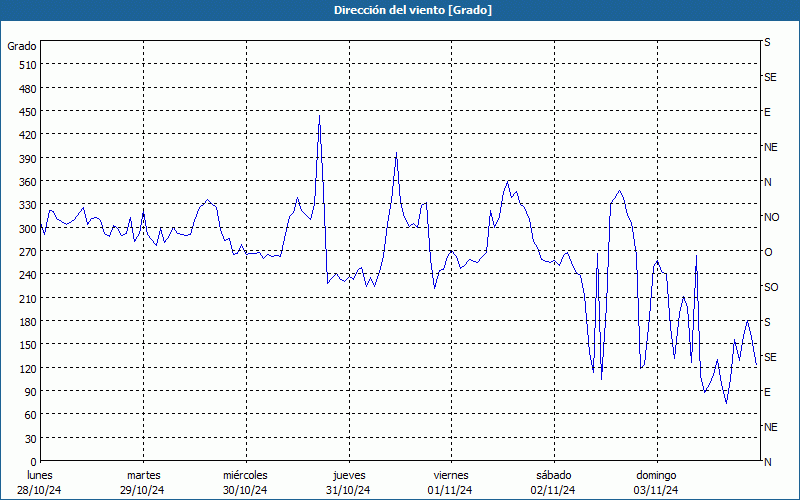The image size is (800, 500).
Task: Click the 30 y-axis value
Action: coord(31,439)
